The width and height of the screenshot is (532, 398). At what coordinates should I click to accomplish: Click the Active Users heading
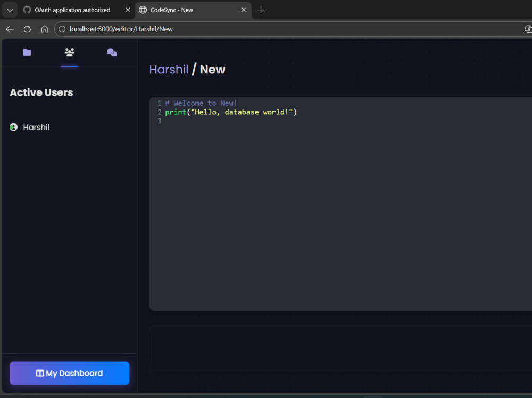click(x=41, y=92)
